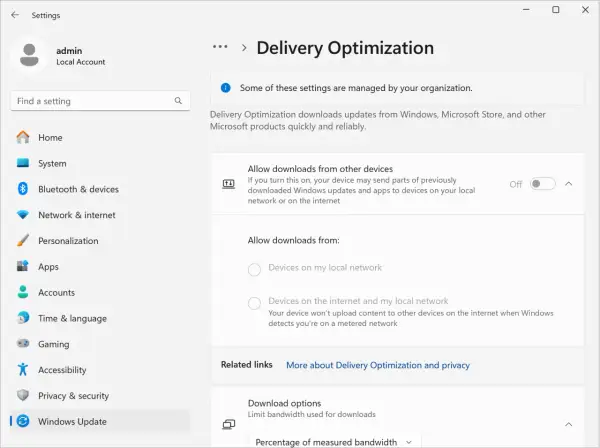Image resolution: width=600 pixels, height=448 pixels.
Task: Select Windows Update in the sidebar
Action: point(100,421)
